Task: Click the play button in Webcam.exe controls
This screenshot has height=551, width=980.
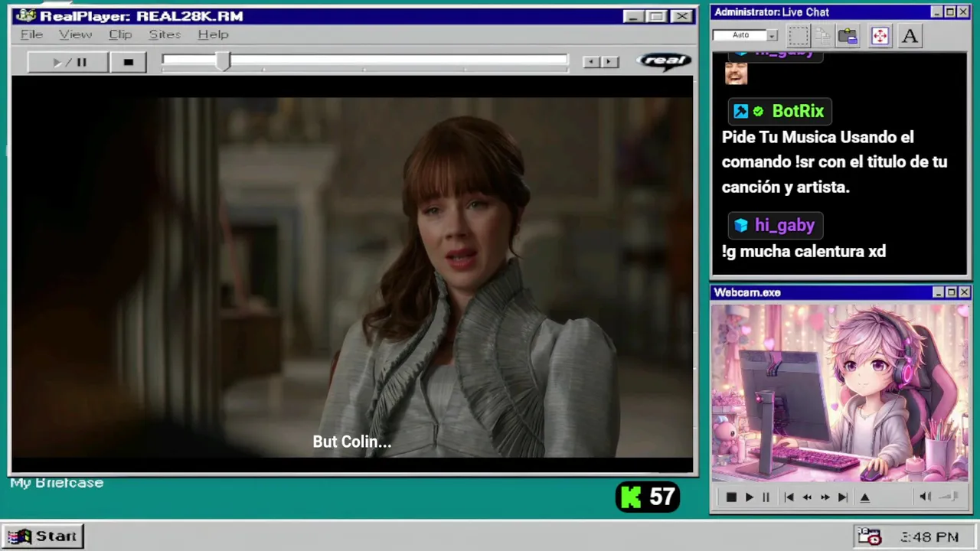Action: tap(749, 497)
